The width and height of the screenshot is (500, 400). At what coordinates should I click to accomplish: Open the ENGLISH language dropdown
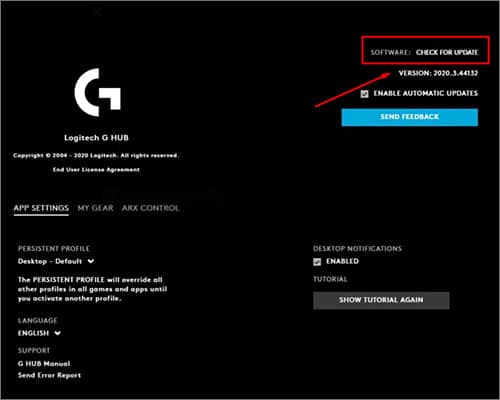(39, 333)
